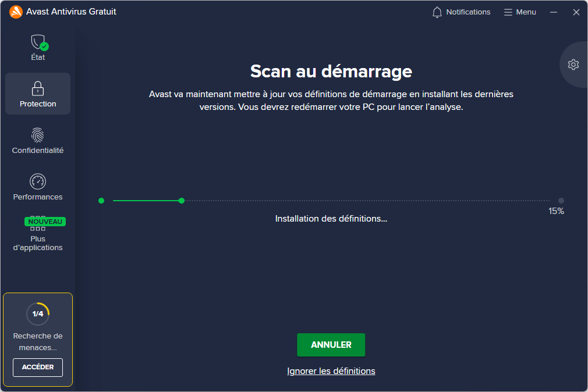Click the 'Avast Antivirus Gratuit' title

(x=71, y=12)
